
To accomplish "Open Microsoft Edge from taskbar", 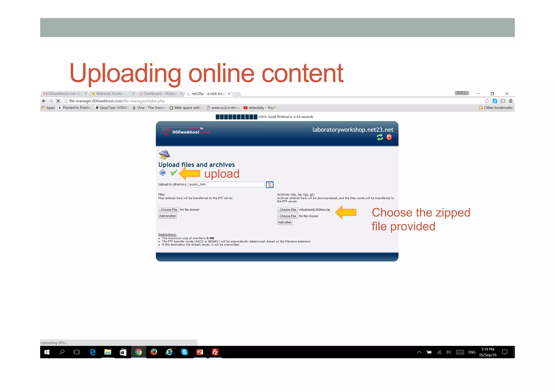I will (x=92, y=352).
